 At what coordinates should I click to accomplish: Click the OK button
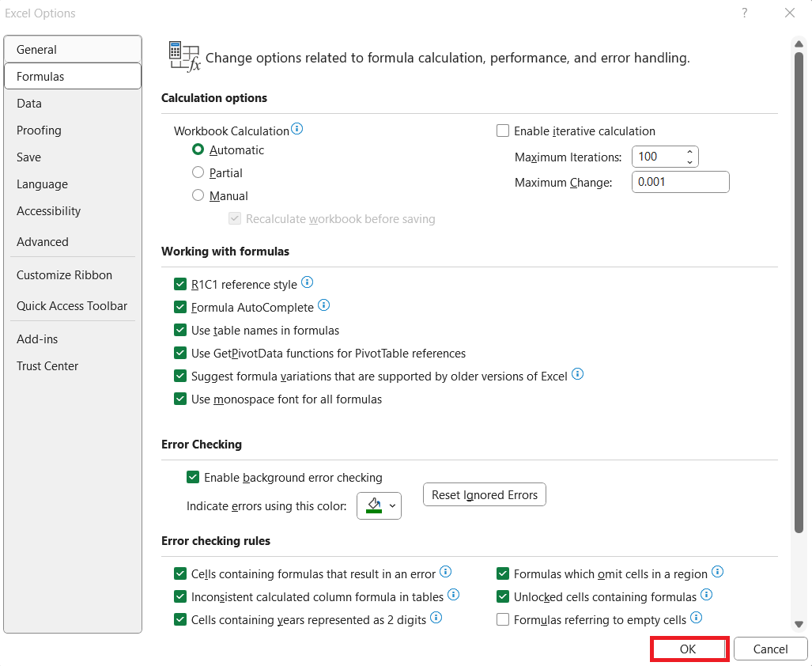(689, 649)
